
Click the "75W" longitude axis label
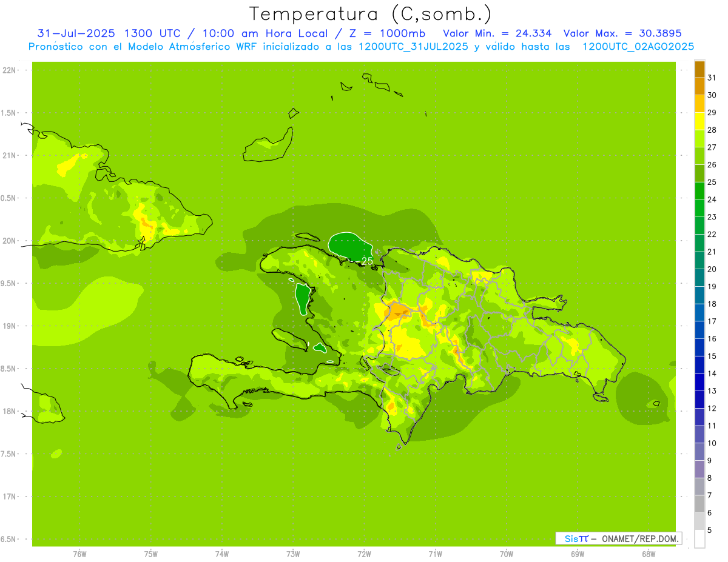pyautogui.click(x=151, y=554)
